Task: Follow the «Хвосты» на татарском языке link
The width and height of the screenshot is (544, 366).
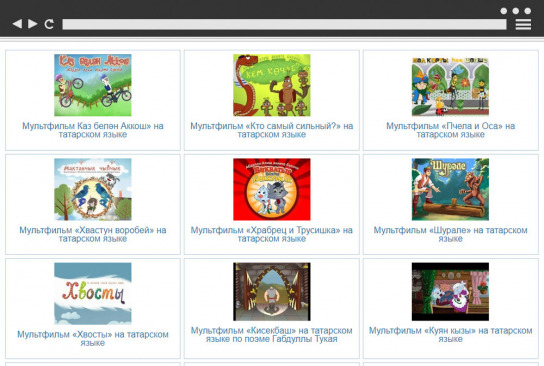Action: 93,339
